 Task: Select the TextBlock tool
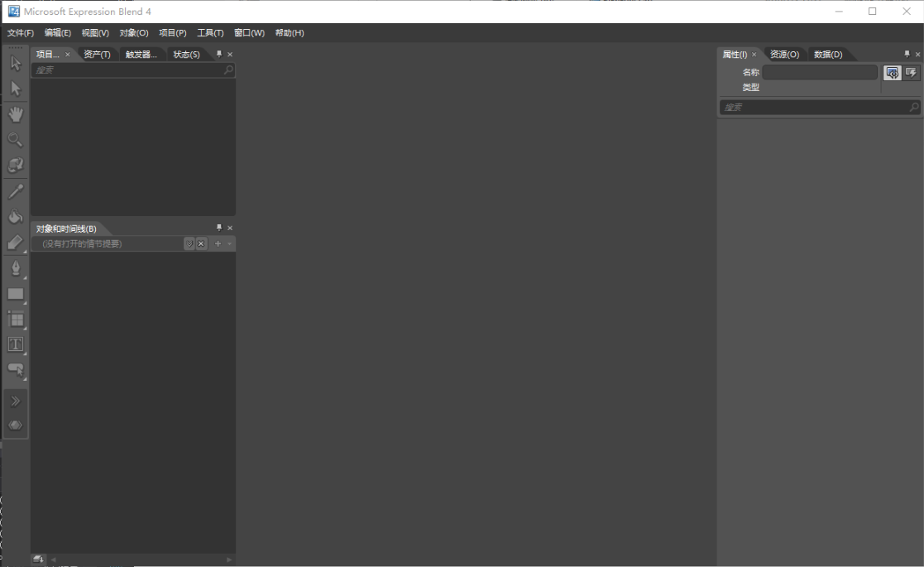[15, 344]
